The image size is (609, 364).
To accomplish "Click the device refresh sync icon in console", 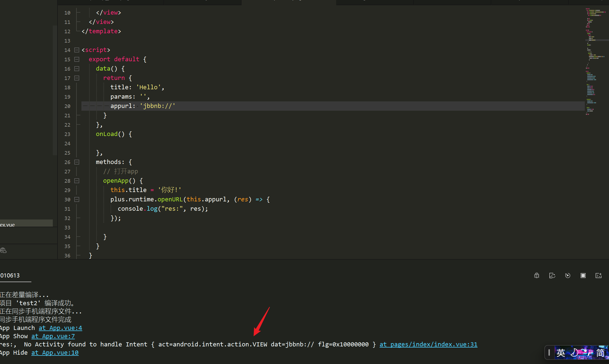I will pos(552,276).
